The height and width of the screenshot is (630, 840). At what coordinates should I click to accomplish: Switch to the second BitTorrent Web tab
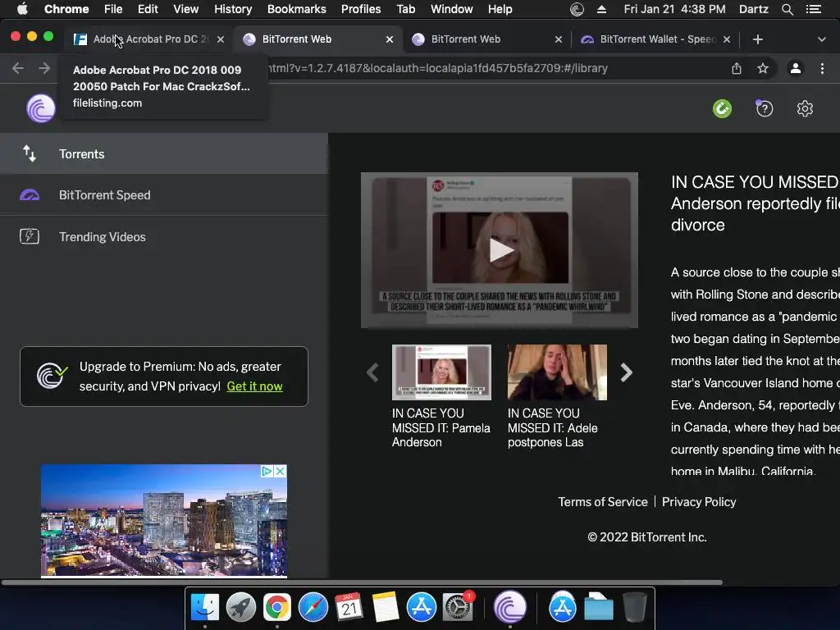486,39
